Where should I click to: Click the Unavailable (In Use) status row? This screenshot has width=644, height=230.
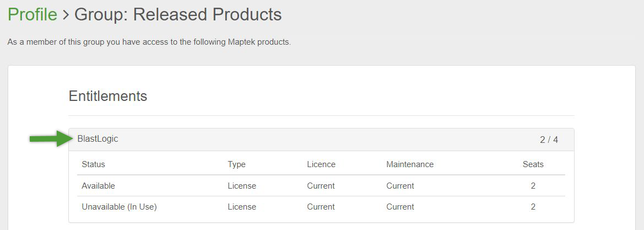(x=119, y=207)
